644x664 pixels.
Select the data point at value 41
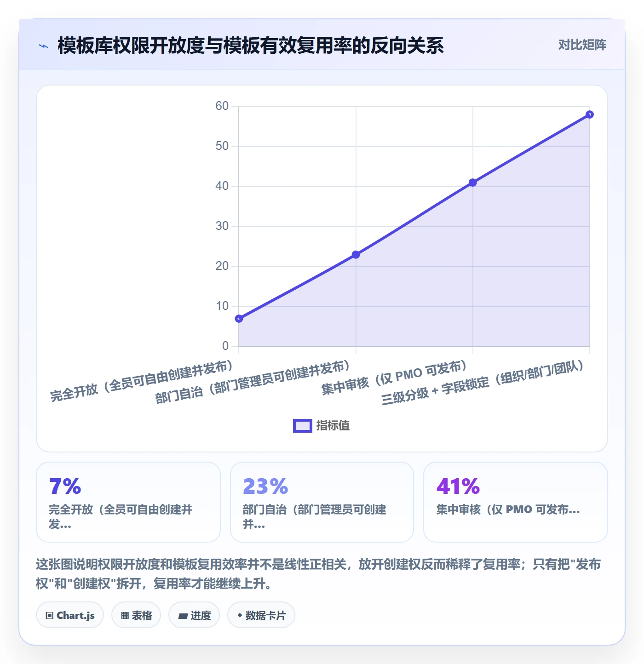(x=472, y=183)
